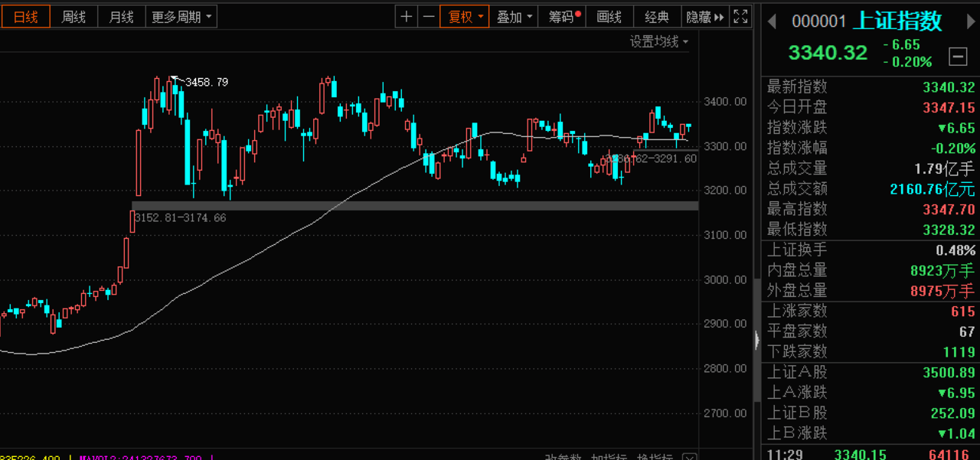
Task: Click the 总成交量 row showing 1.79亿手
Action: coord(871,168)
